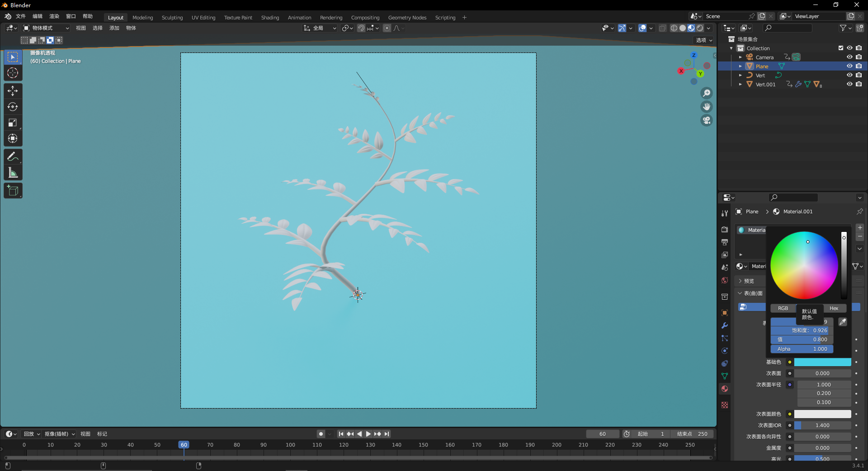Open the Object properties tab

pyautogui.click(x=725, y=313)
